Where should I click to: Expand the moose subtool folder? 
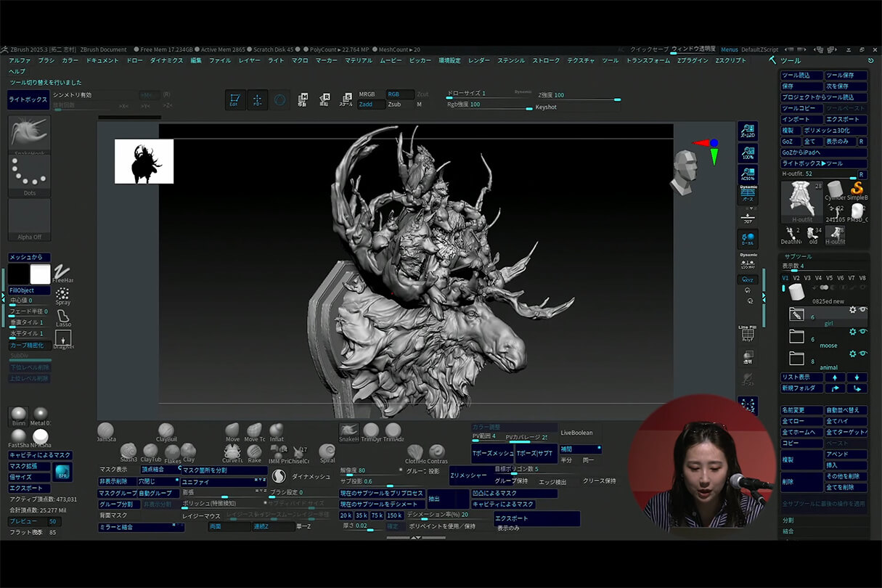pos(797,337)
